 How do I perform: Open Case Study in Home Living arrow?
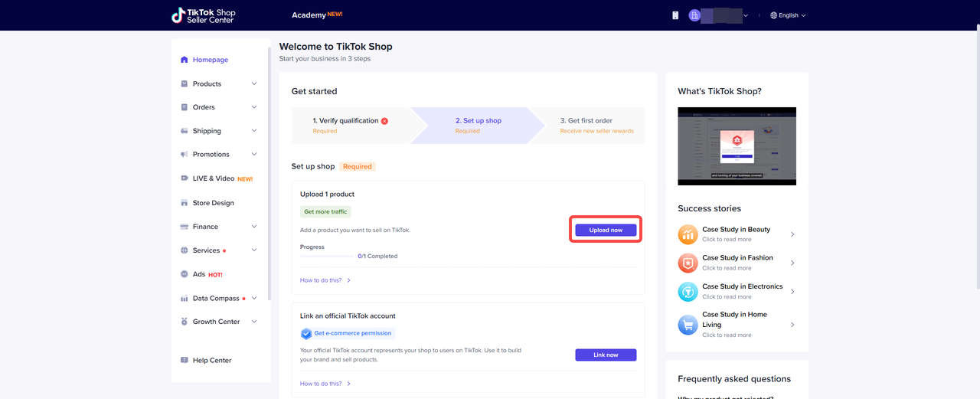pyautogui.click(x=792, y=325)
